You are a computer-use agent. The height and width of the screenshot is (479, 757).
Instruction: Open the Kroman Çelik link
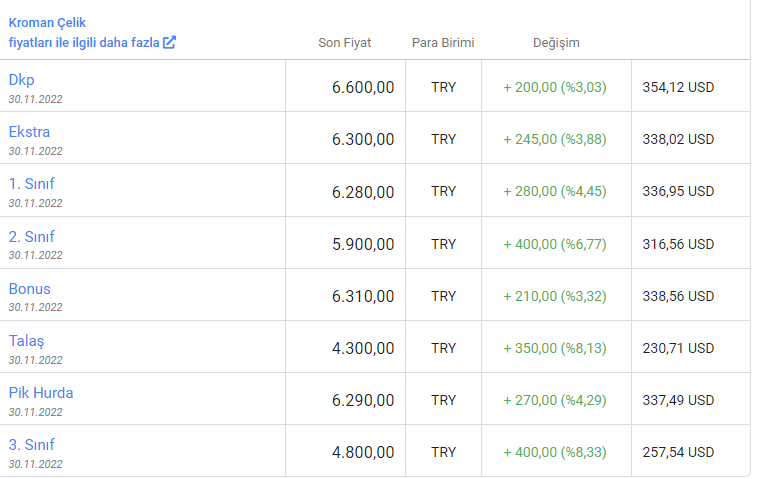click(47, 23)
